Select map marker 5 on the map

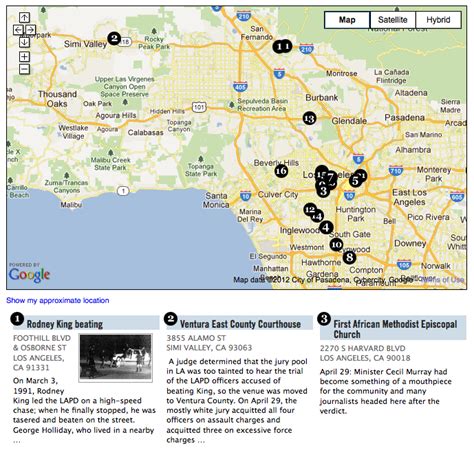pyautogui.click(x=355, y=181)
